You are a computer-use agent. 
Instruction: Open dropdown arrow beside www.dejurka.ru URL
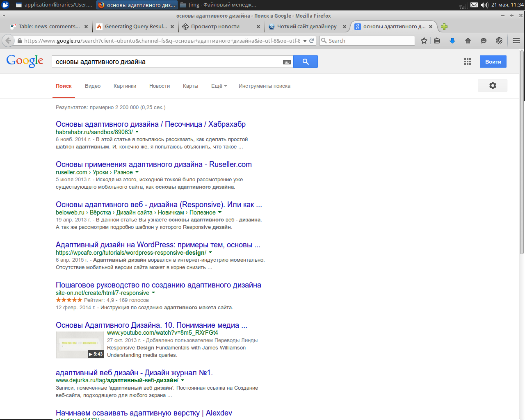(183, 380)
